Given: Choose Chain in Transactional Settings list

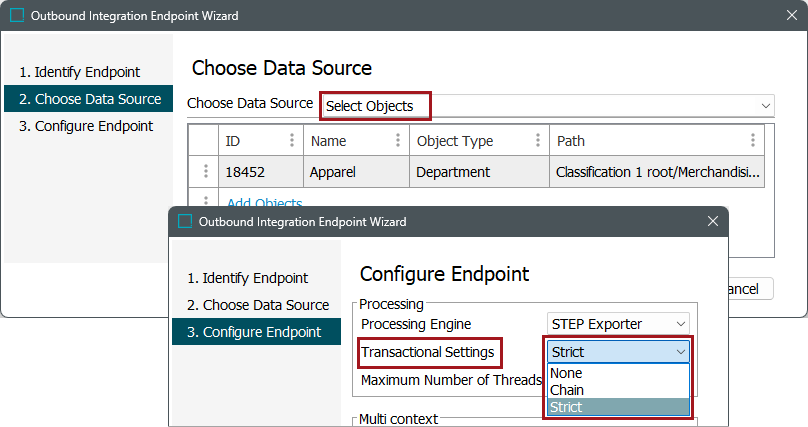Looking at the screenshot, I should coord(568,390).
